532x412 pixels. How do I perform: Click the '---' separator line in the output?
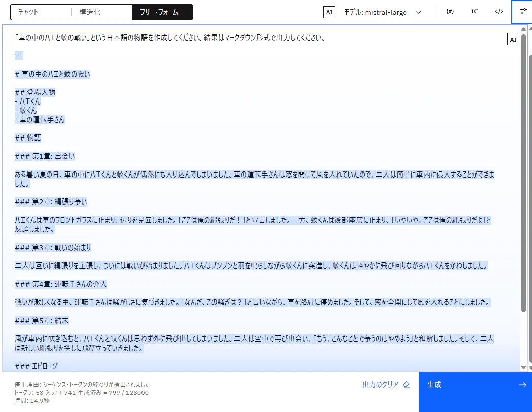tap(19, 56)
